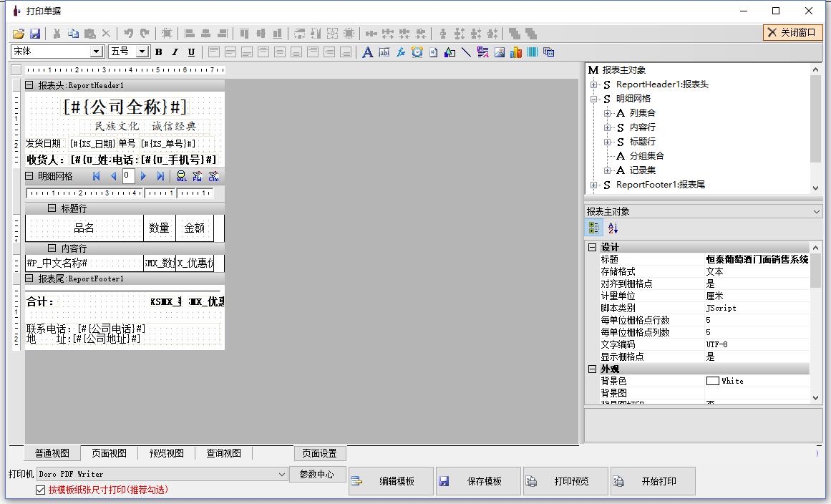Collapse the 报表尾:ReportFooter1 section
831x504 pixels.
[29, 278]
